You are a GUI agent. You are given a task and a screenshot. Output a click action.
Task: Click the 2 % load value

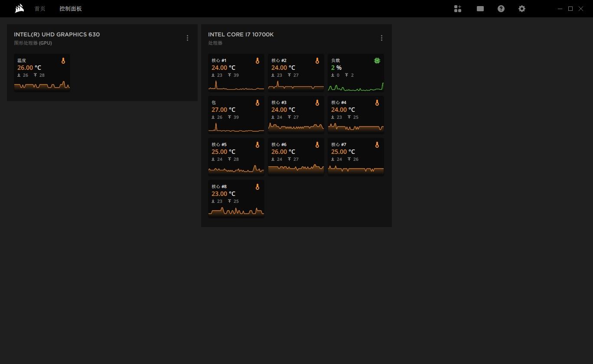click(x=336, y=68)
